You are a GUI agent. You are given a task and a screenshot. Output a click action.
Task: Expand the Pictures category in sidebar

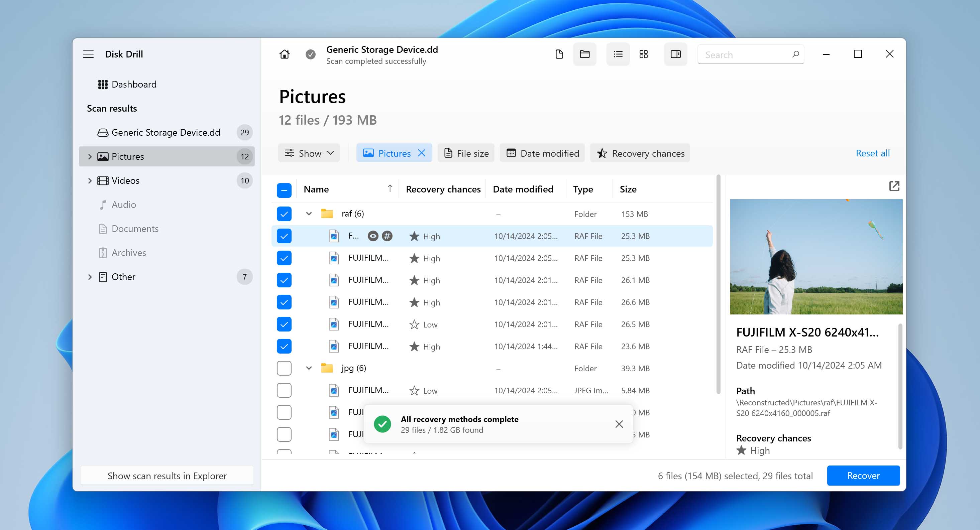[x=90, y=157]
